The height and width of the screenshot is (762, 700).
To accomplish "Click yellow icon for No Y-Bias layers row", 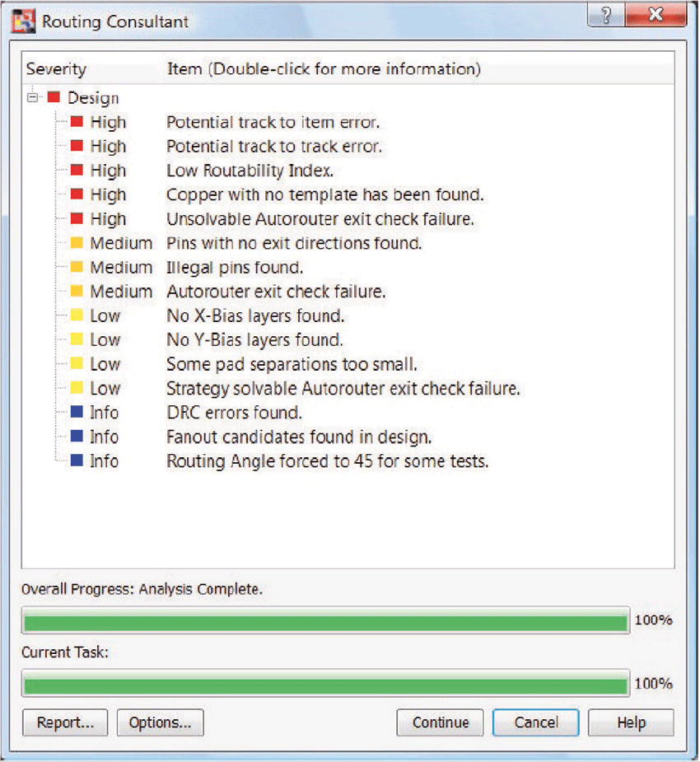I will pyautogui.click(x=77, y=339).
